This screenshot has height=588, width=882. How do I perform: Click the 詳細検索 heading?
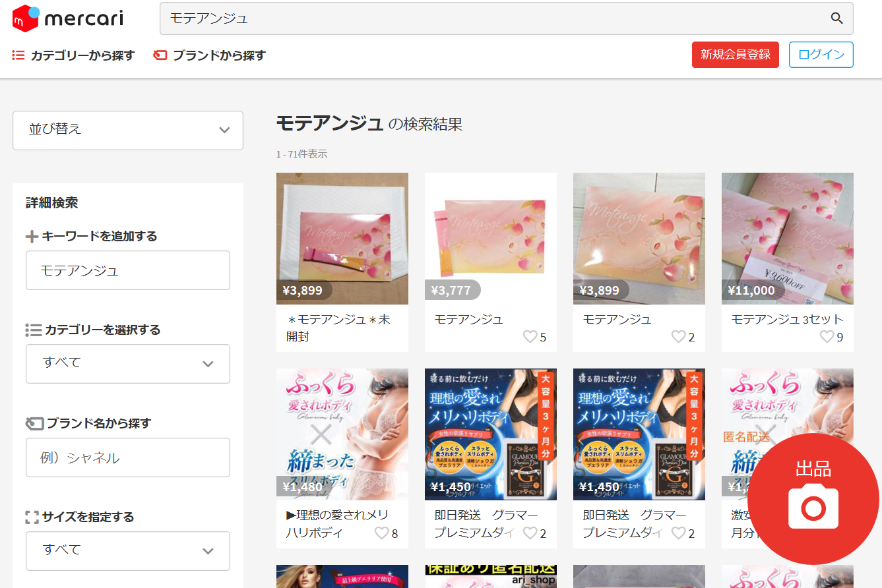(52, 203)
